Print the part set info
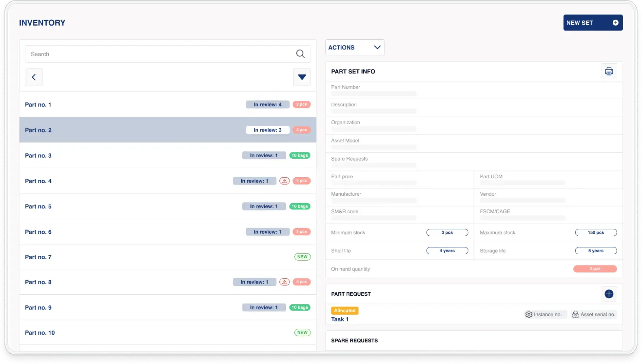This screenshot has width=642, height=364. [609, 72]
